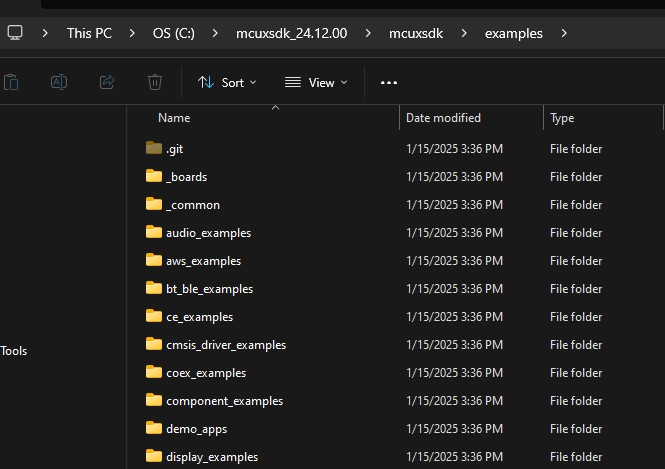Open the three-dot See more menu
Viewport: 665px width, 469px height.
tap(389, 83)
